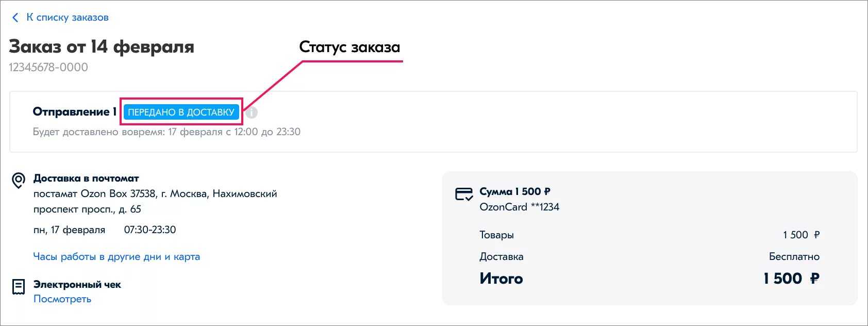Click the OzonCard **1234 payment method
The height and width of the screenshot is (326, 868).
519,207
